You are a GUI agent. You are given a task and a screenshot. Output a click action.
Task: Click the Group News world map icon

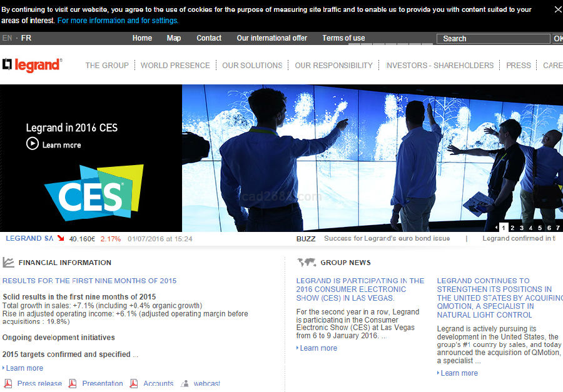tap(307, 263)
